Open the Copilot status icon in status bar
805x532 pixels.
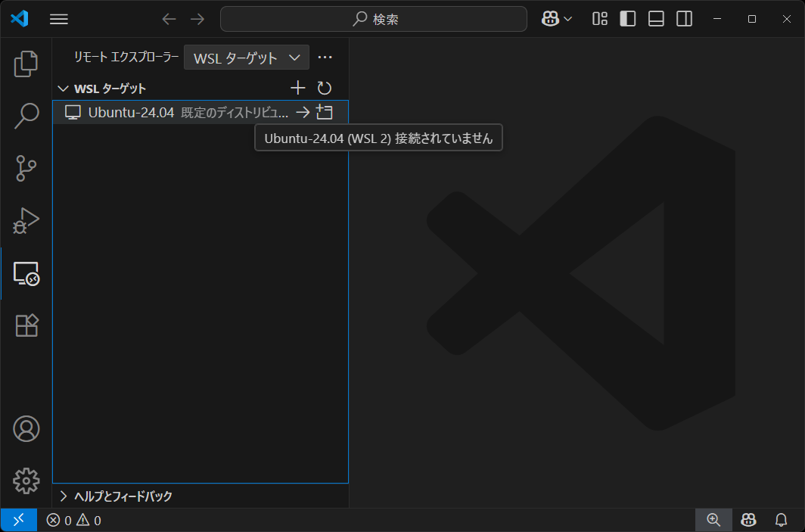748,520
